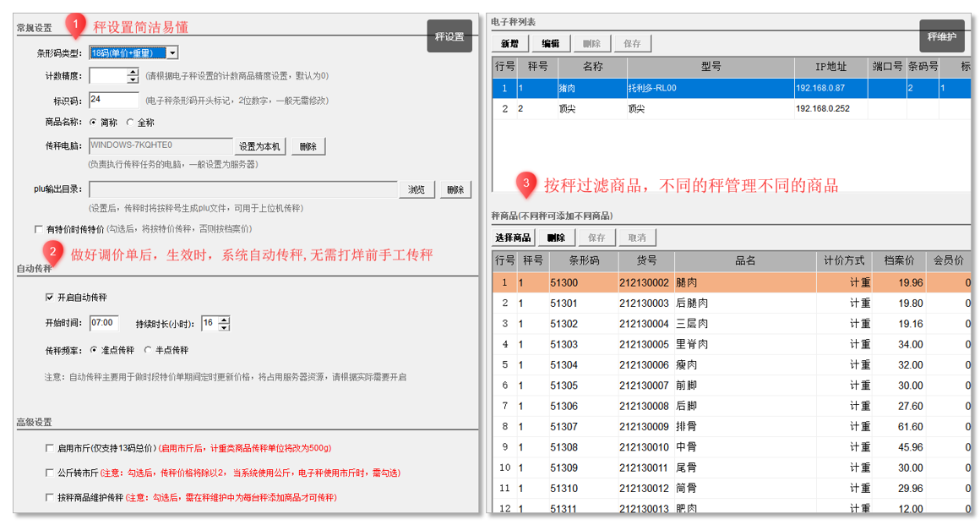
Task: Click 删除 in the 电子秤列表 toolbar
Action: [591, 43]
